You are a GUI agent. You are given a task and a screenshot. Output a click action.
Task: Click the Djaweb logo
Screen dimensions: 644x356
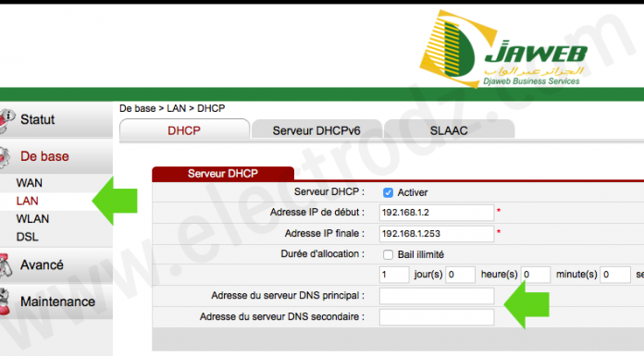click(503, 49)
